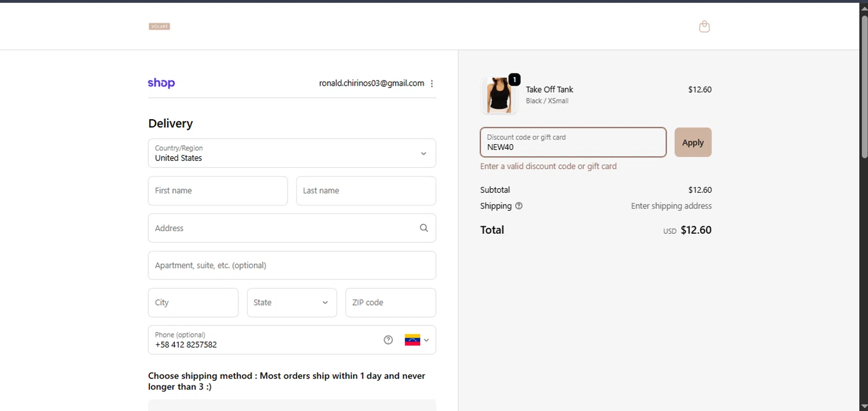Click the page vertical scrollbar
The width and height of the screenshot is (868, 411).
[865, 87]
